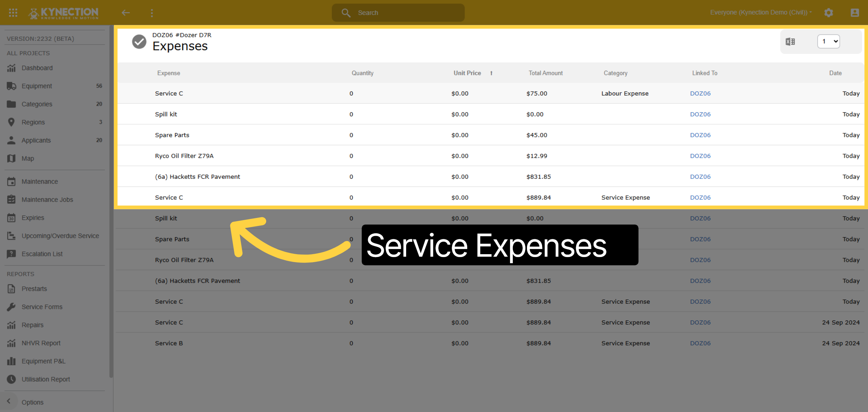
Task: Open the apps grid menu icon
Action: point(13,13)
